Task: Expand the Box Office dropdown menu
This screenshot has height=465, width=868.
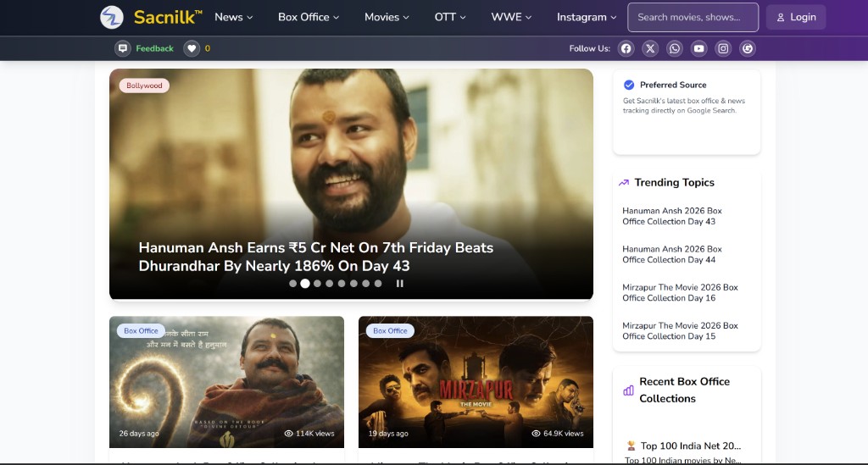Action: point(309,17)
